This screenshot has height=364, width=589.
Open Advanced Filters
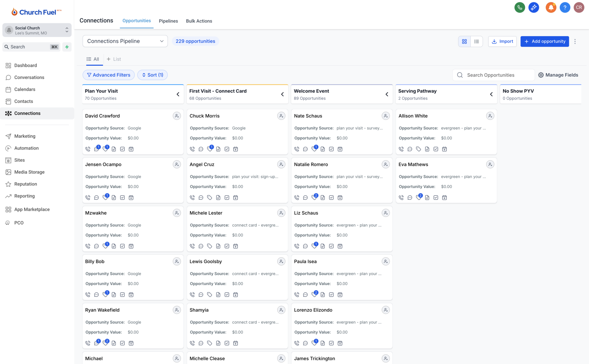(x=109, y=75)
